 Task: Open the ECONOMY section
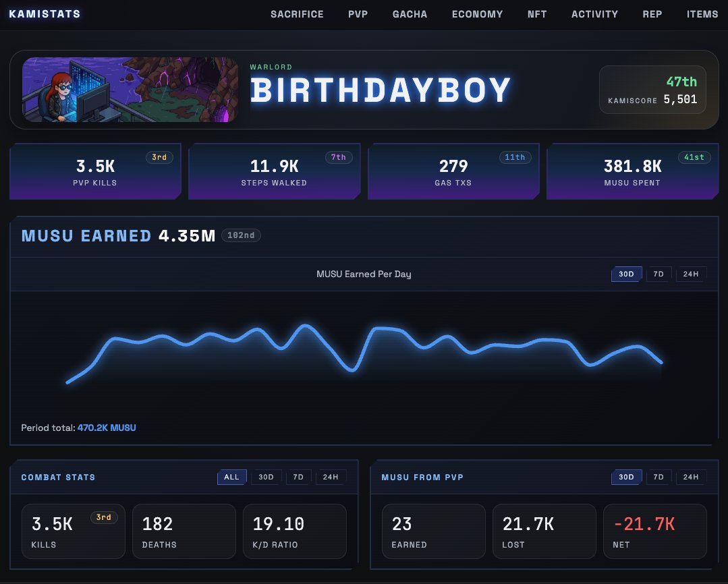pos(477,13)
